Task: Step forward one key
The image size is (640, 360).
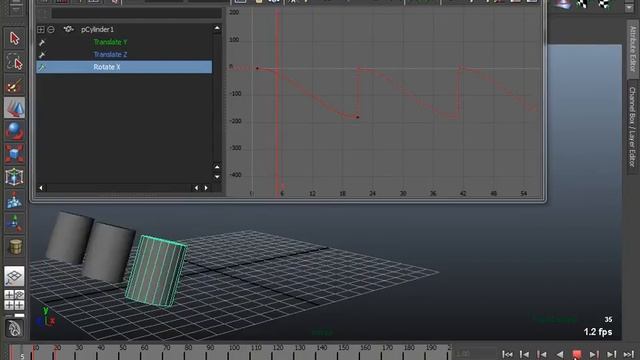Action: (x=594, y=354)
